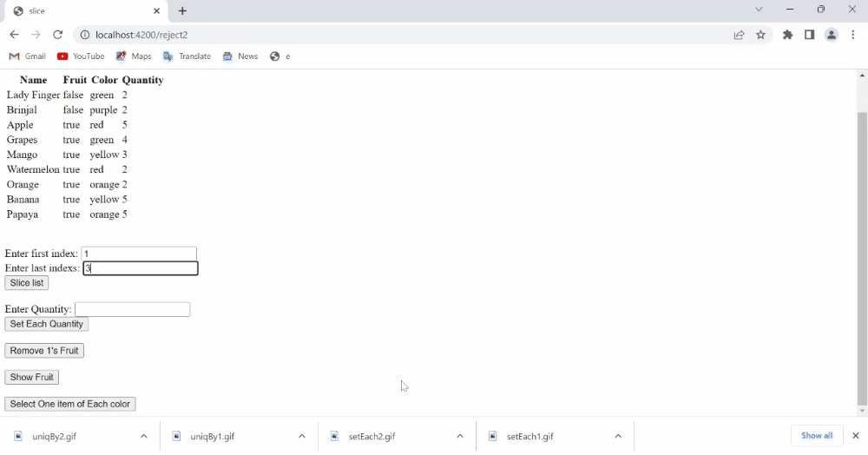Open the Gmail bookmark

click(28, 56)
